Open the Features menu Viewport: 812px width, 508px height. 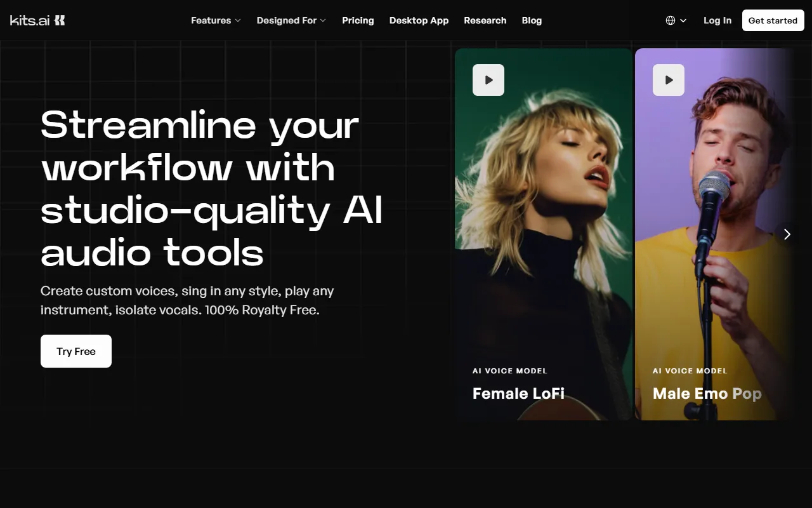[211, 20]
